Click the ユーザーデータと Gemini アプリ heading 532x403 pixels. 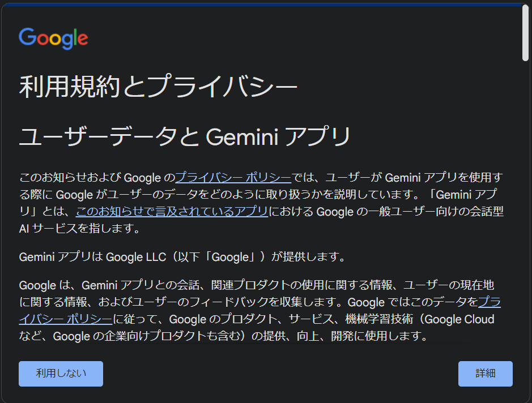(185, 136)
